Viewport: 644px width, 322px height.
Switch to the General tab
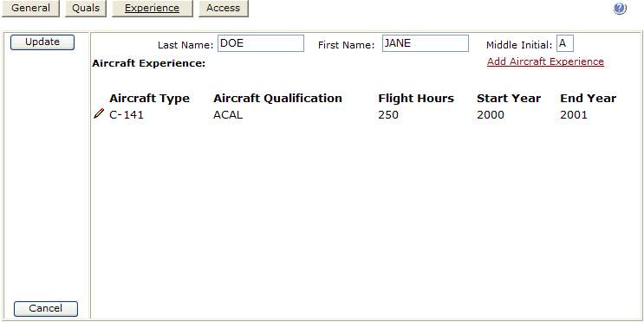point(31,8)
